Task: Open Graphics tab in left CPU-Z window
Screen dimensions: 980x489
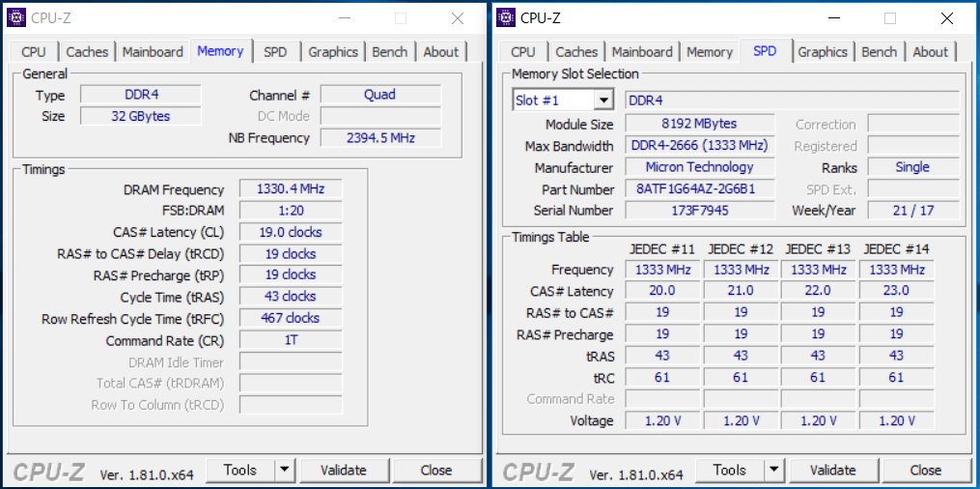Action: click(x=333, y=52)
